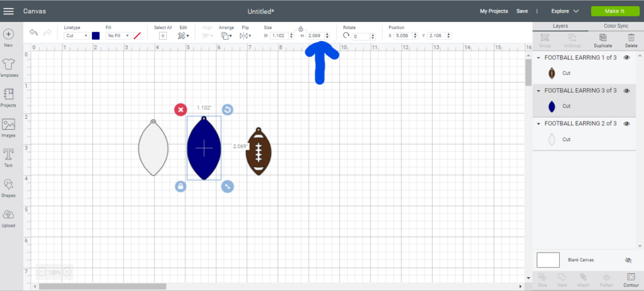This screenshot has height=291, width=644.
Task: Undo the last action
Action: pyautogui.click(x=34, y=33)
